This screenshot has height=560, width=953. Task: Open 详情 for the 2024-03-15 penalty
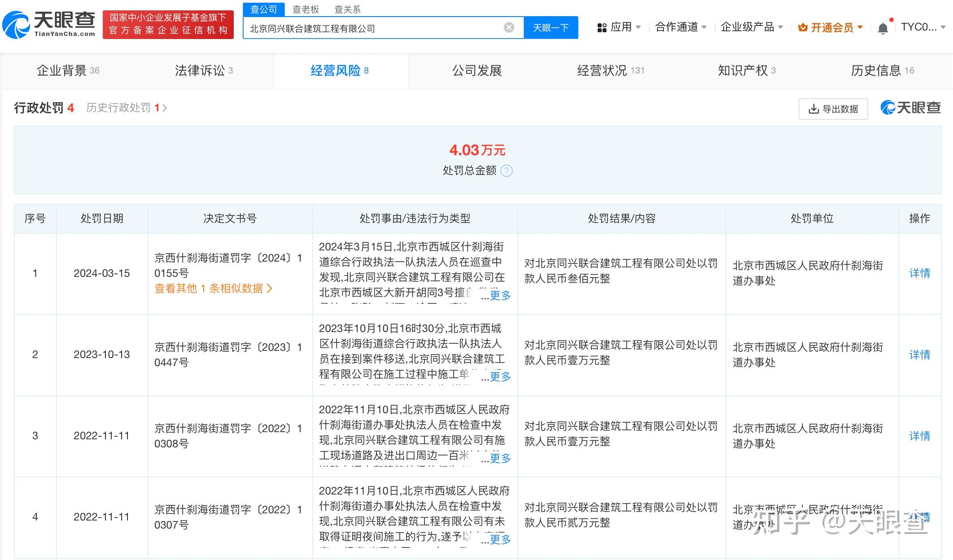[920, 273]
